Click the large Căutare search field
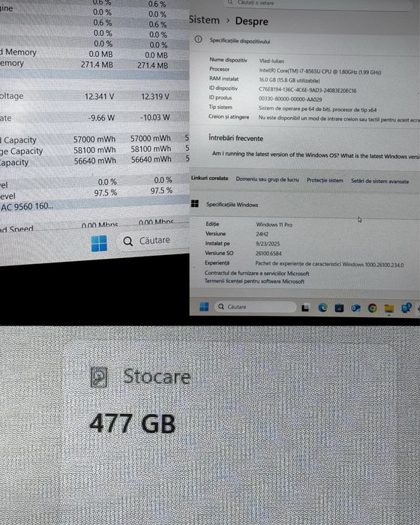Image resolution: width=420 pixels, height=525 pixels. coord(152,241)
